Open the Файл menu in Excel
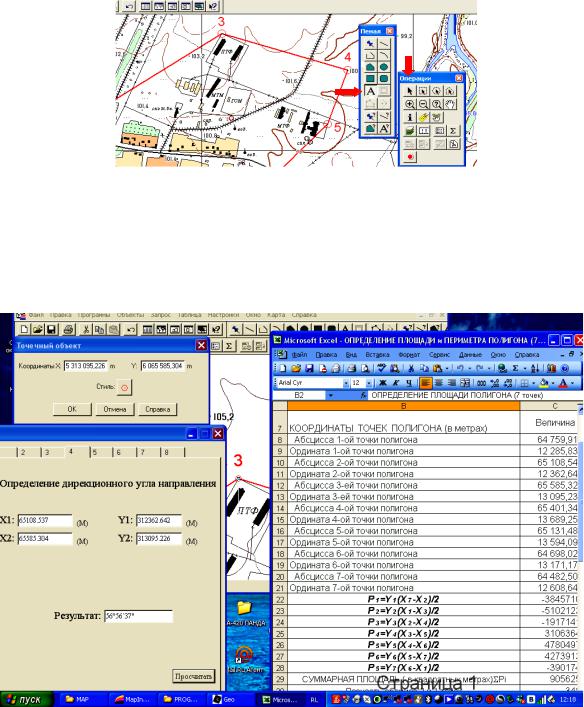Viewport: 584px width, 707px height. (x=299, y=355)
